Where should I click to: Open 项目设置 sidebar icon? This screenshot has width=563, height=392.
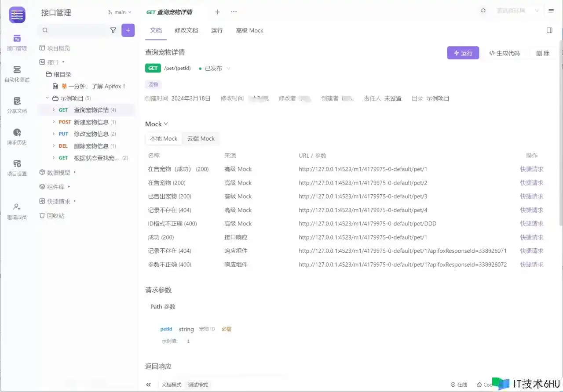tap(17, 167)
